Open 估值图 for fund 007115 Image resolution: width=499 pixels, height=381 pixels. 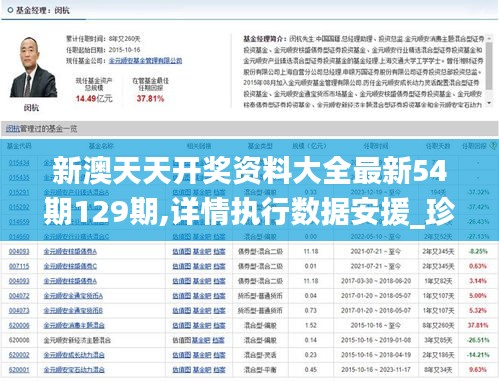(x=181, y=266)
